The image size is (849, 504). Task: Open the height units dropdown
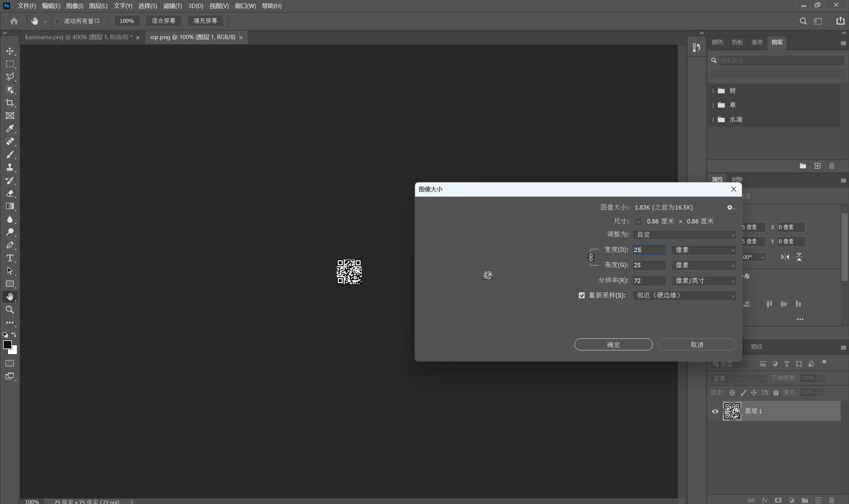tap(704, 265)
